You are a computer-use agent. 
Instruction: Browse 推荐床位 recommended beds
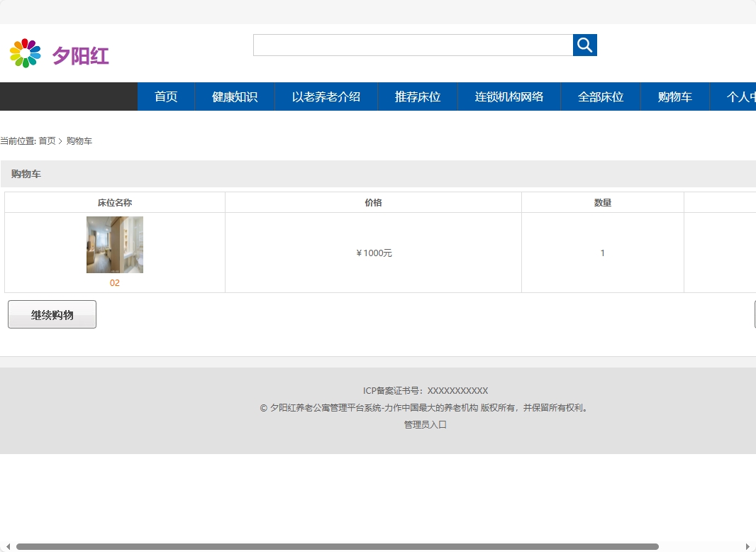417,96
